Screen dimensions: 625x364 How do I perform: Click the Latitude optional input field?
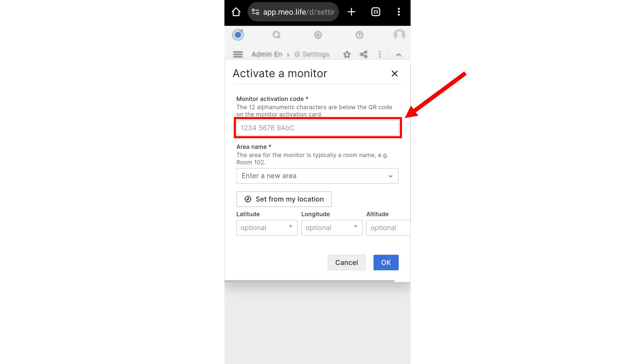point(266,228)
